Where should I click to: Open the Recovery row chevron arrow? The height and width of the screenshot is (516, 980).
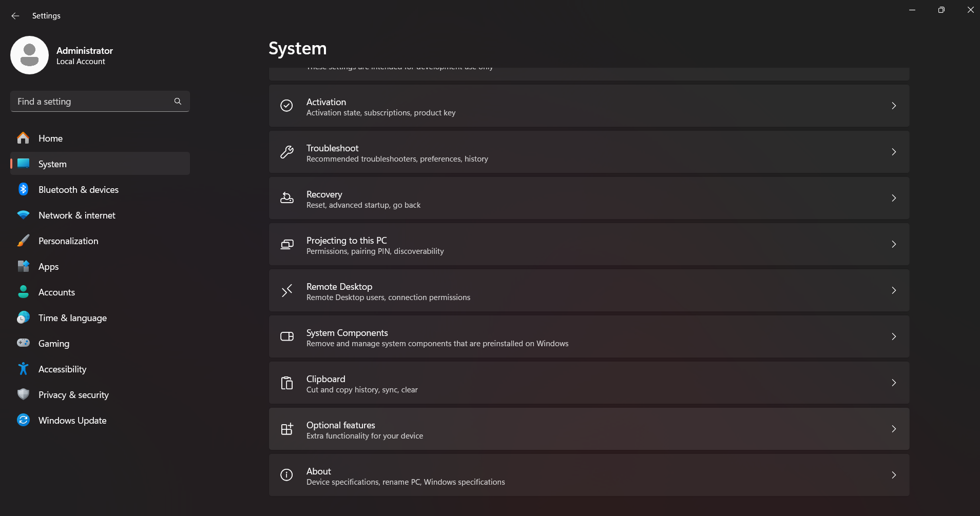pyautogui.click(x=893, y=198)
